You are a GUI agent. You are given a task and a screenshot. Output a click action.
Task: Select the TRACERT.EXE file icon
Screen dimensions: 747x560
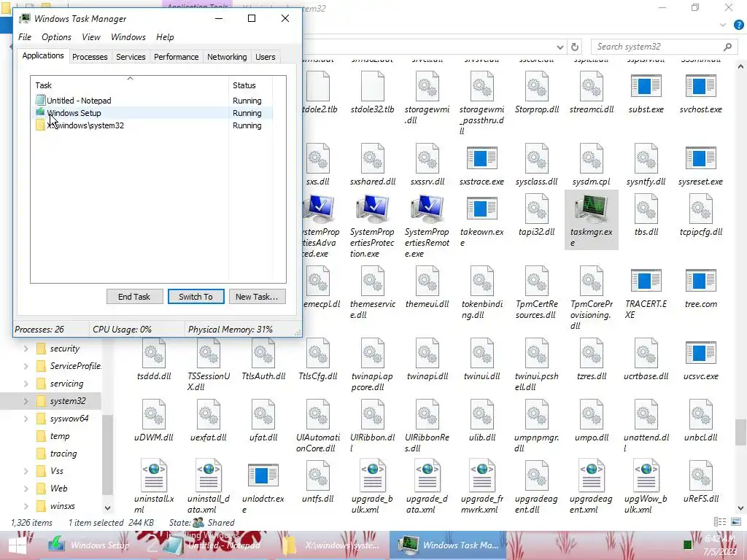pos(646,281)
